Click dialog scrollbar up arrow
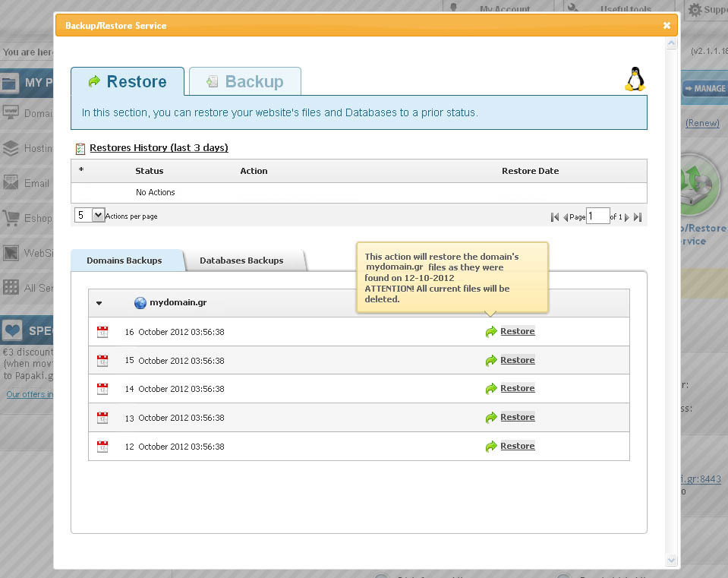Viewport: 728px width, 578px height. (x=671, y=43)
